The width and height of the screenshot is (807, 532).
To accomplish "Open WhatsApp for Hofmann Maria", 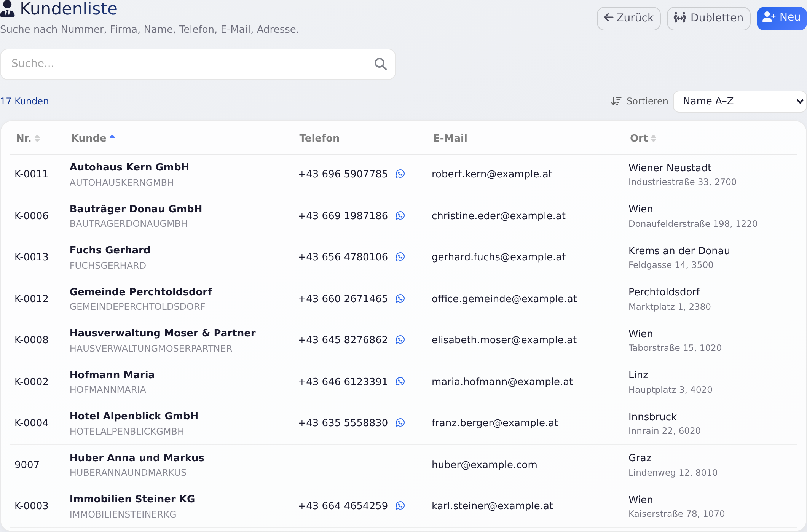I will tap(400, 382).
